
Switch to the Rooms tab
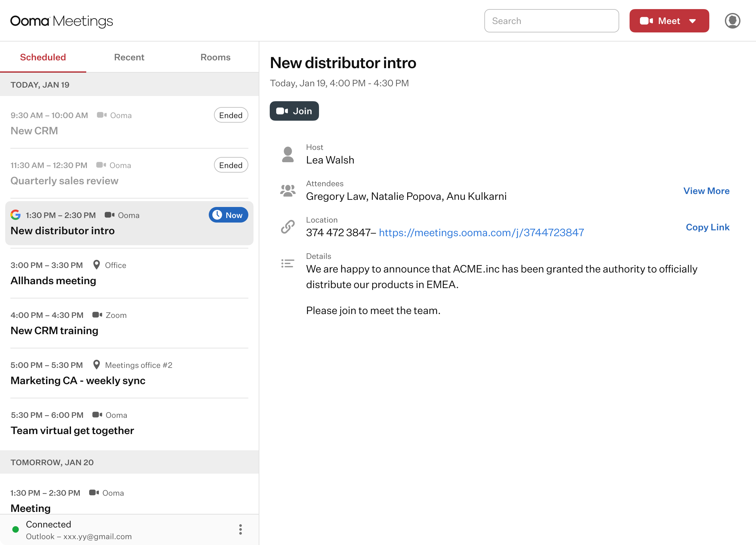215,57
